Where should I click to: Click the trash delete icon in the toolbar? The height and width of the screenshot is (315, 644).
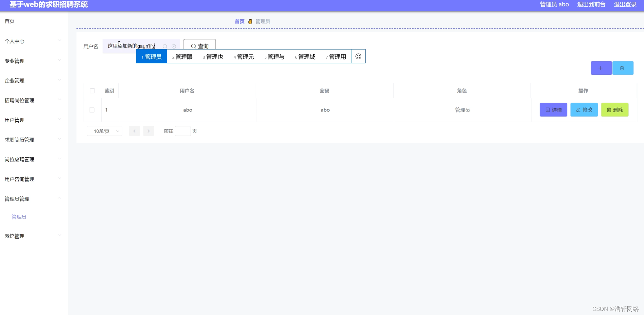point(623,68)
